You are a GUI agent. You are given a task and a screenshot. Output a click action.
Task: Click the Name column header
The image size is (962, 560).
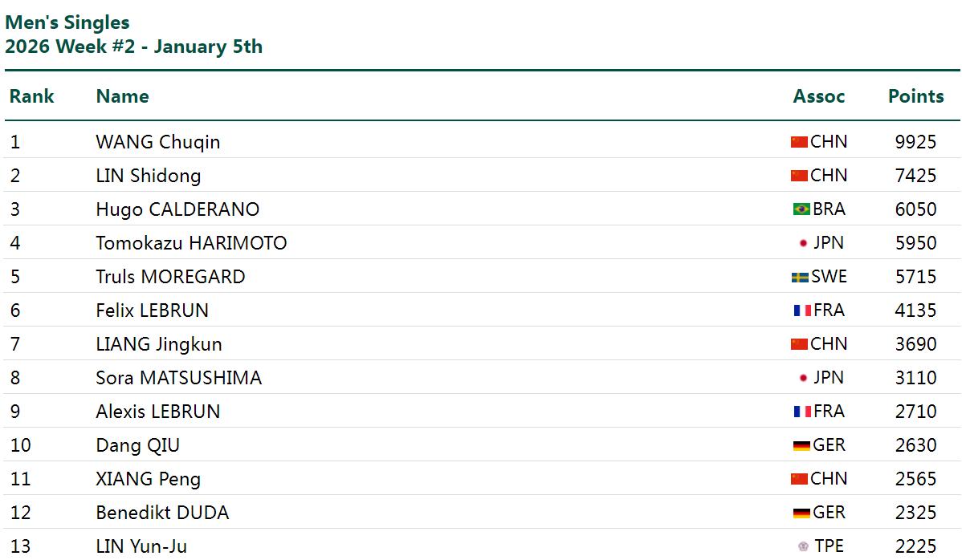click(122, 96)
